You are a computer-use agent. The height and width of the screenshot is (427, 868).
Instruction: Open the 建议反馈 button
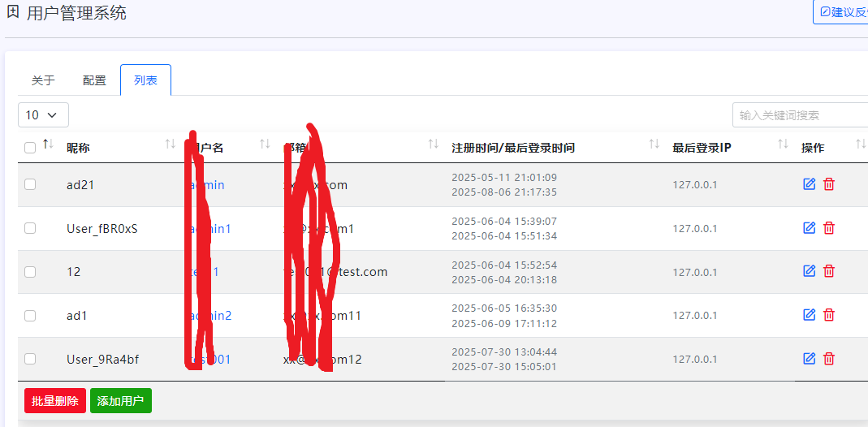click(x=840, y=12)
